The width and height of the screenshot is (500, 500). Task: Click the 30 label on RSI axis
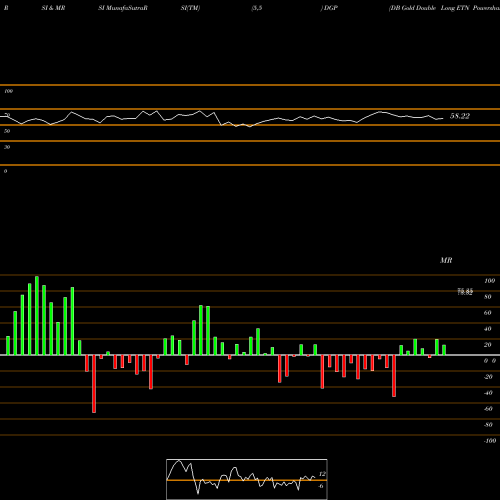7,147
